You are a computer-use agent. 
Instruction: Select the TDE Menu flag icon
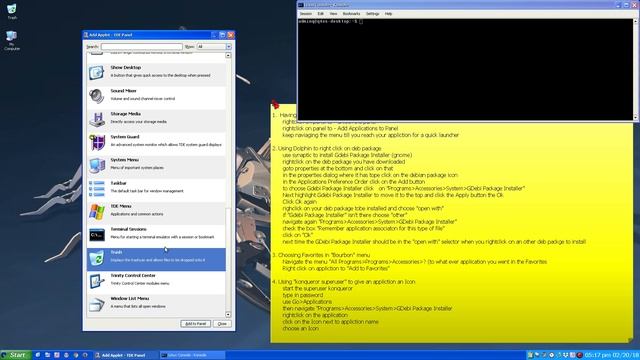(97, 211)
